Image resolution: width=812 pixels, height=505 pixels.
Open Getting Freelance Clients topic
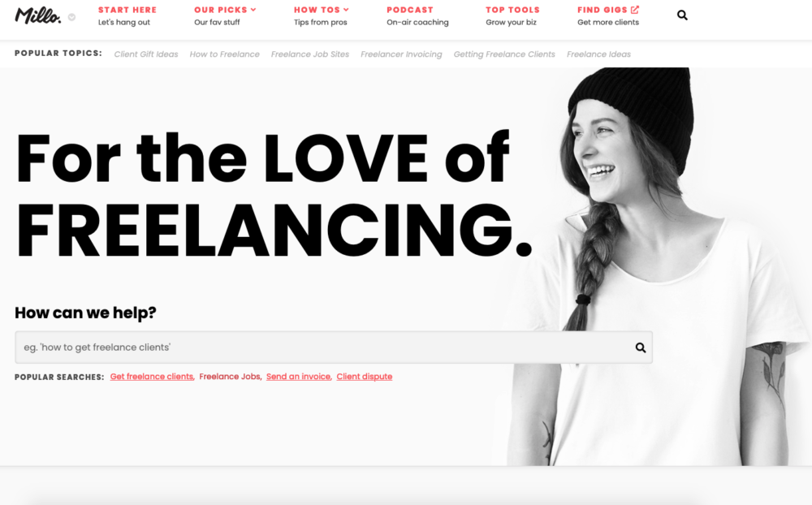(504, 54)
